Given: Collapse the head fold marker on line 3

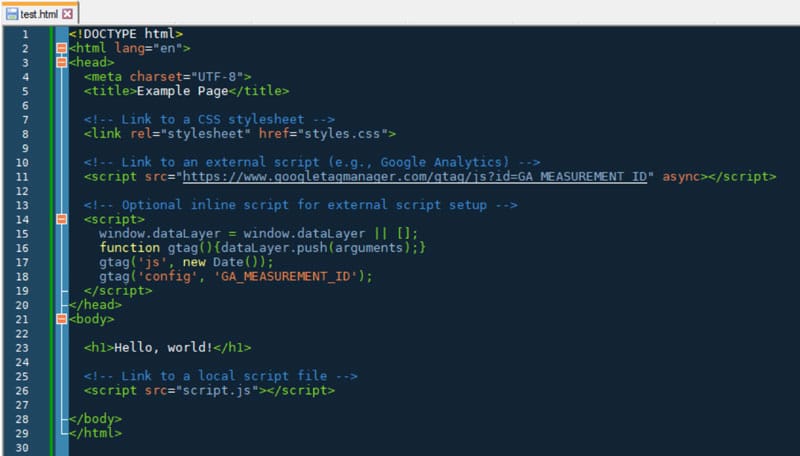Looking at the screenshot, I should click(x=61, y=62).
